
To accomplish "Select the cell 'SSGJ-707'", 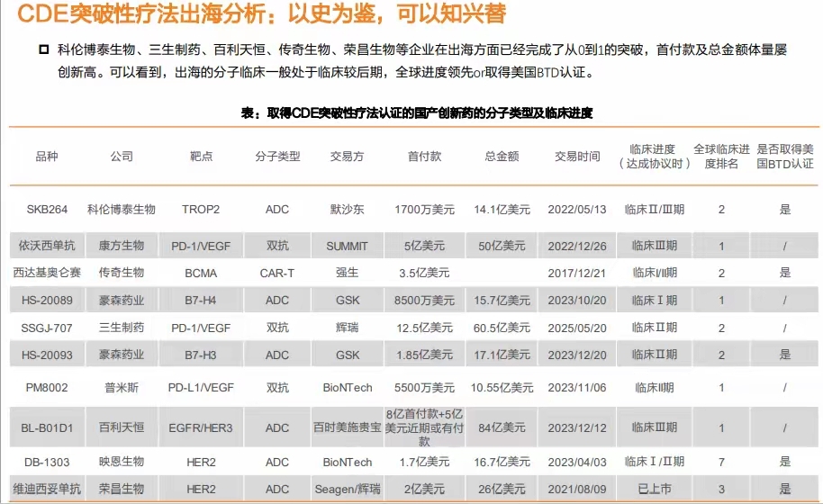I will (47, 328).
